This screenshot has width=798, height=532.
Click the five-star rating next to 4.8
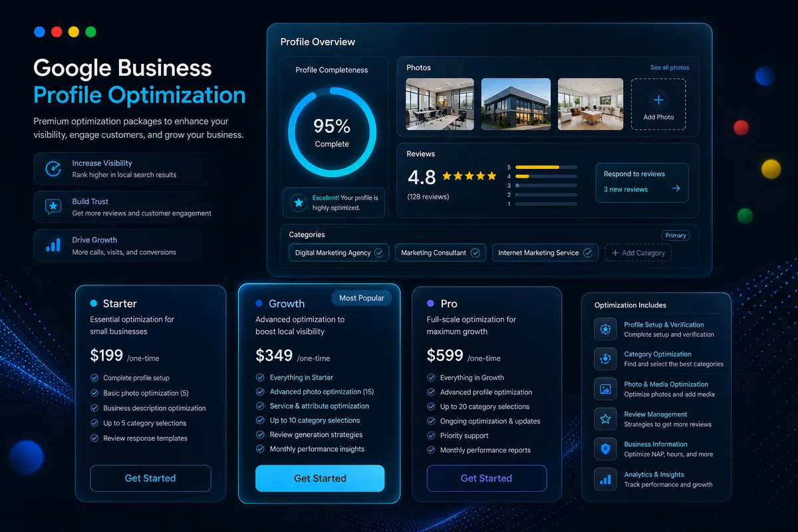click(469, 176)
